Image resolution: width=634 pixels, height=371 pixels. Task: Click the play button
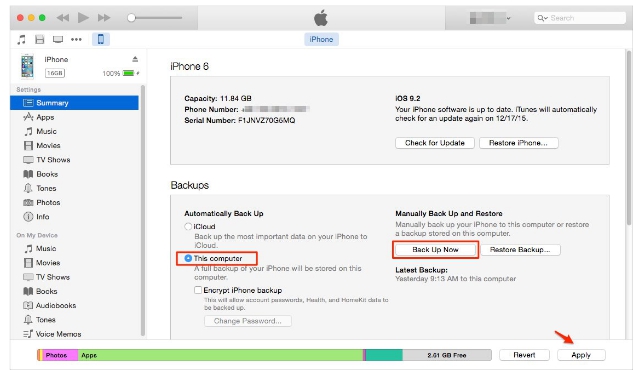(x=83, y=18)
